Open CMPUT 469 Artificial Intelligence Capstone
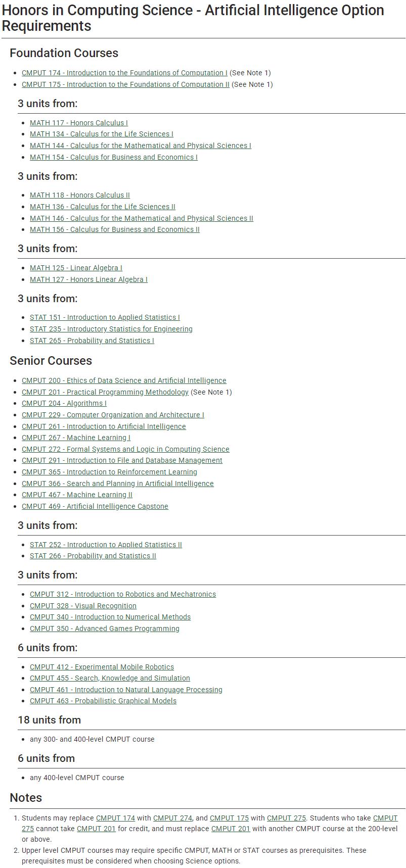 [95, 506]
